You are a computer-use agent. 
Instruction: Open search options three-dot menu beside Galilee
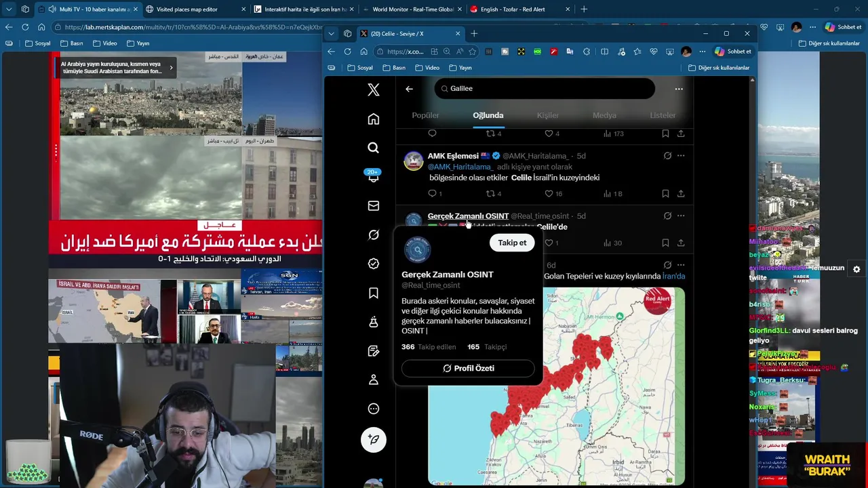(x=679, y=89)
